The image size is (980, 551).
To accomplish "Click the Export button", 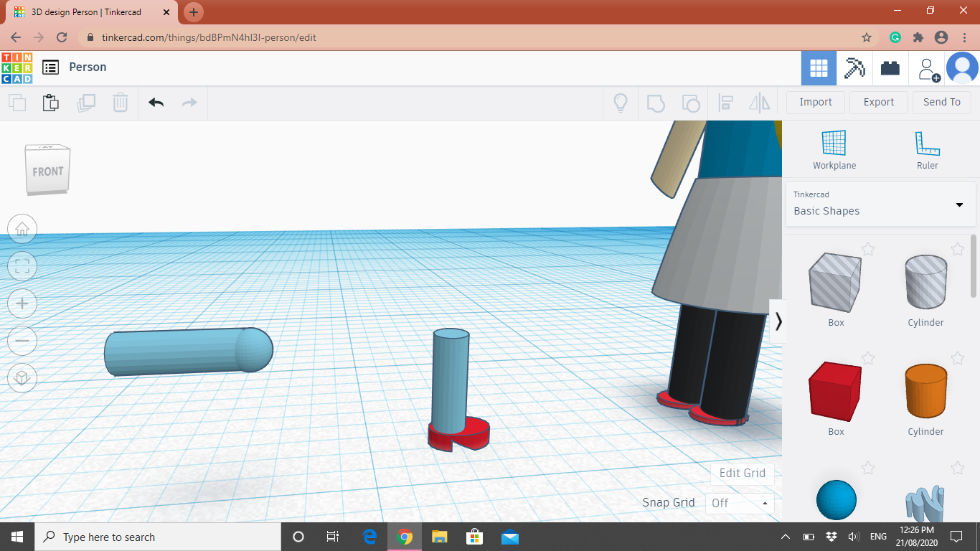I will click(879, 102).
